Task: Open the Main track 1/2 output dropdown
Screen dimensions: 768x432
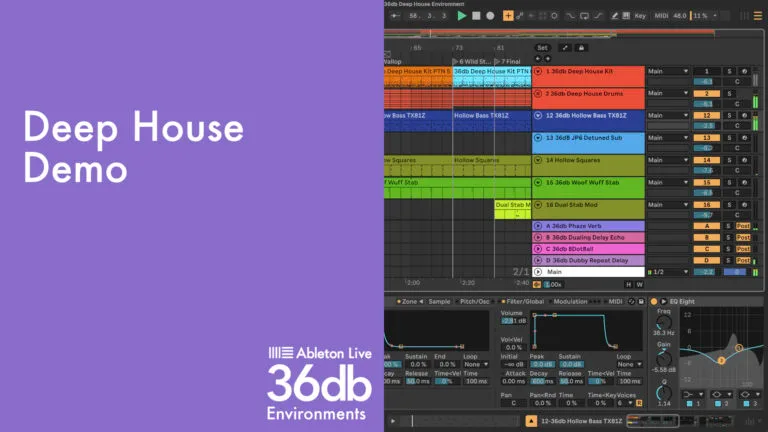Action: (668, 272)
